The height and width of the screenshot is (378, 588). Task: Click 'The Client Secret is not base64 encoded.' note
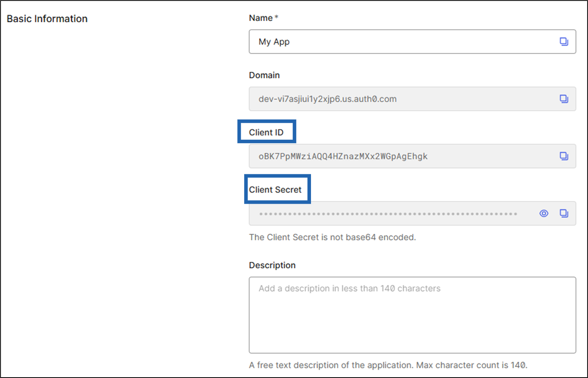332,237
